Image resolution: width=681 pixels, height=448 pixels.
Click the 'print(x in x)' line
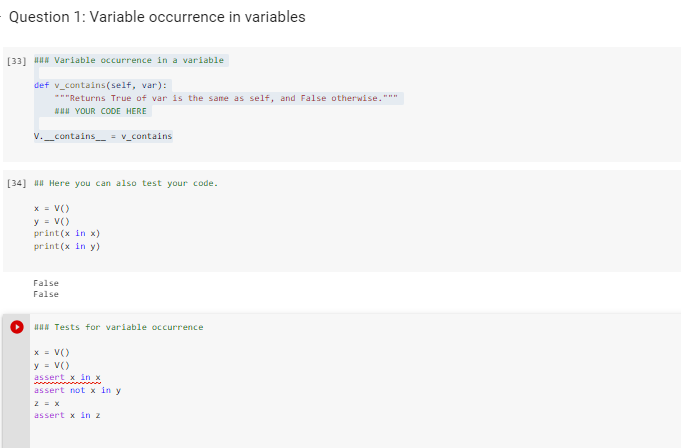(67, 234)
